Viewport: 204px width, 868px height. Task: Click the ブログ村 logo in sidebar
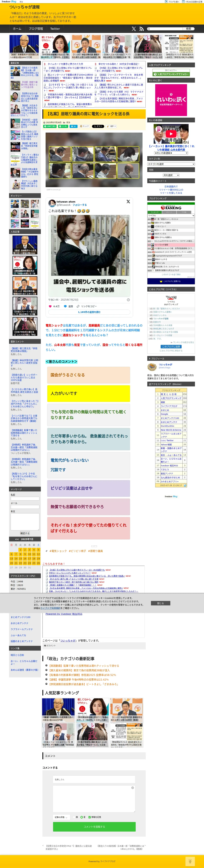pyautogui.click(x=171, y=298)
